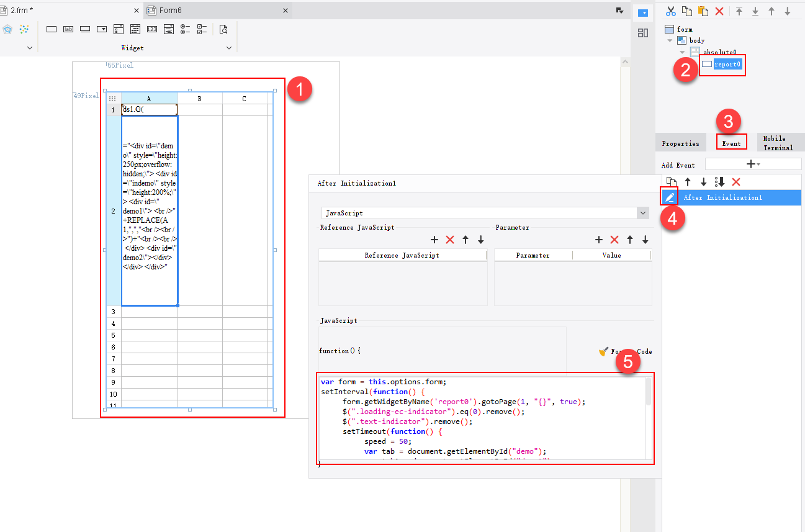Collapse the Widget toolbar group chevron
This screenshot has width=805, height=532.
click(228, 47)
